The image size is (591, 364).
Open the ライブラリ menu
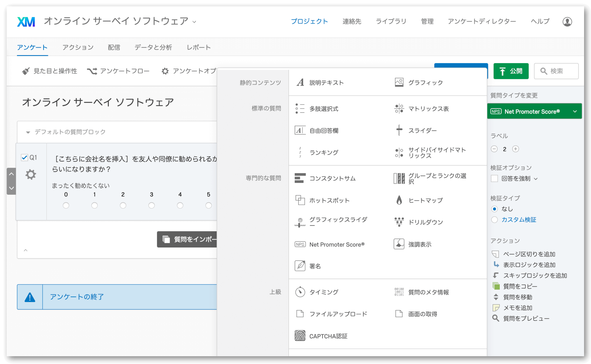click(391, 21)
